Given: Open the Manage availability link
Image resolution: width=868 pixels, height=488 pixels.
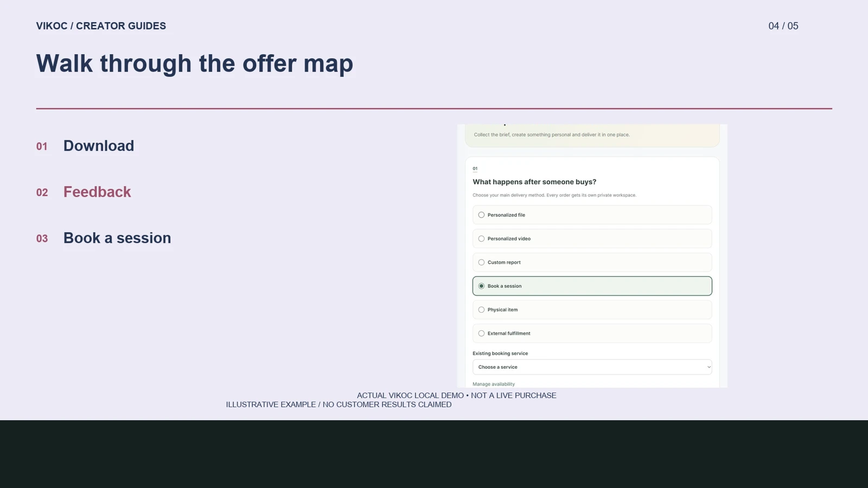Looking at the screenshot, I should coord(494,384).
